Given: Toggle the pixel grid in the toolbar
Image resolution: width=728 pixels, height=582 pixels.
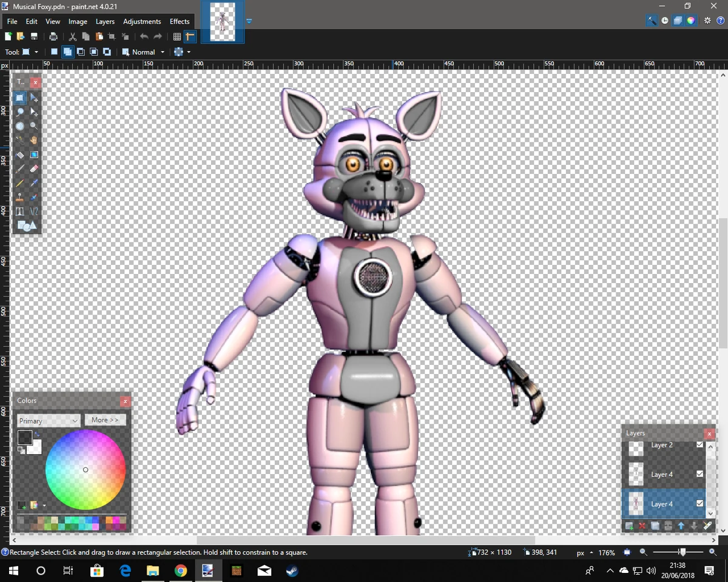Looking at the screenshot, I should (177, 36).
